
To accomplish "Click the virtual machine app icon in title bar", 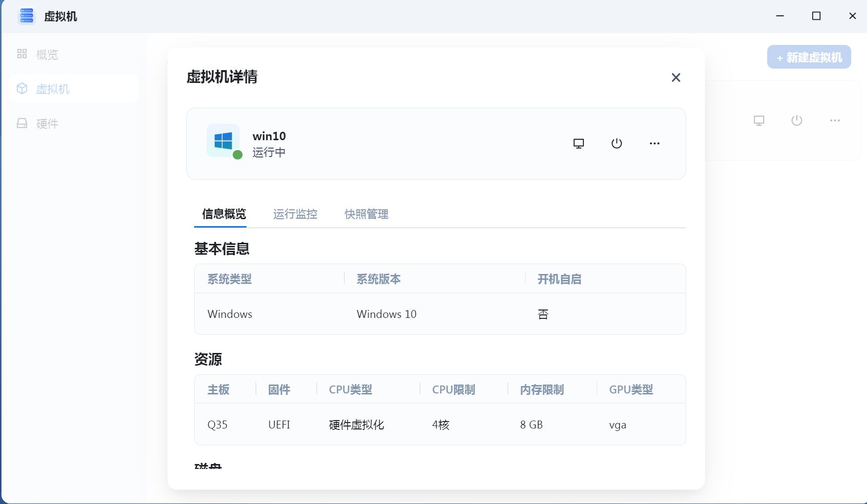I will [x=26, y=16].
